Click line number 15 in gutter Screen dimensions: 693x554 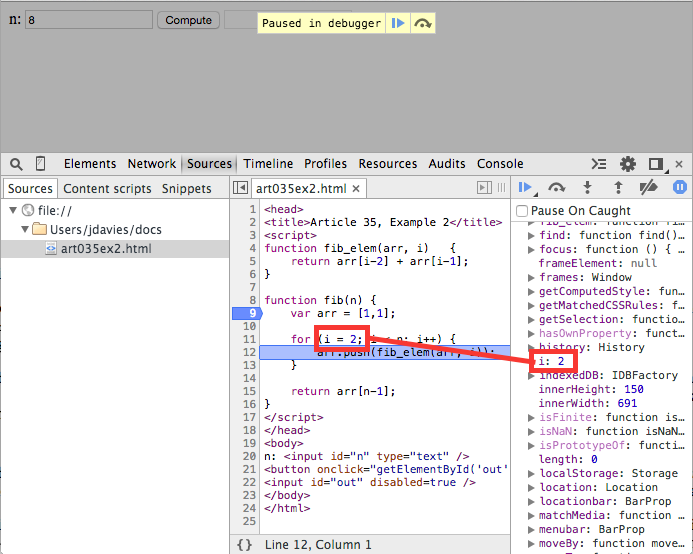click(249, 391)
